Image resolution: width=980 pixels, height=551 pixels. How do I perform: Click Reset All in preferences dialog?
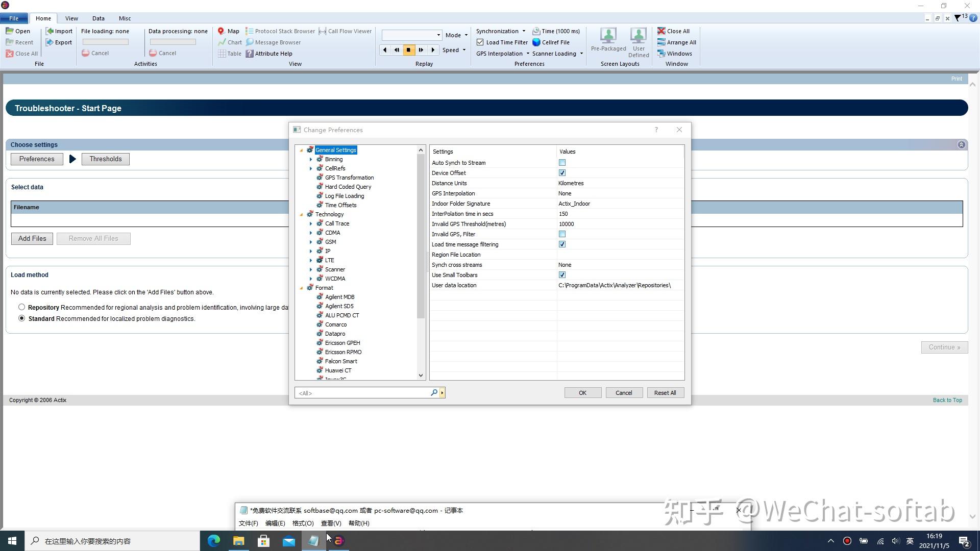coord(665,393)
